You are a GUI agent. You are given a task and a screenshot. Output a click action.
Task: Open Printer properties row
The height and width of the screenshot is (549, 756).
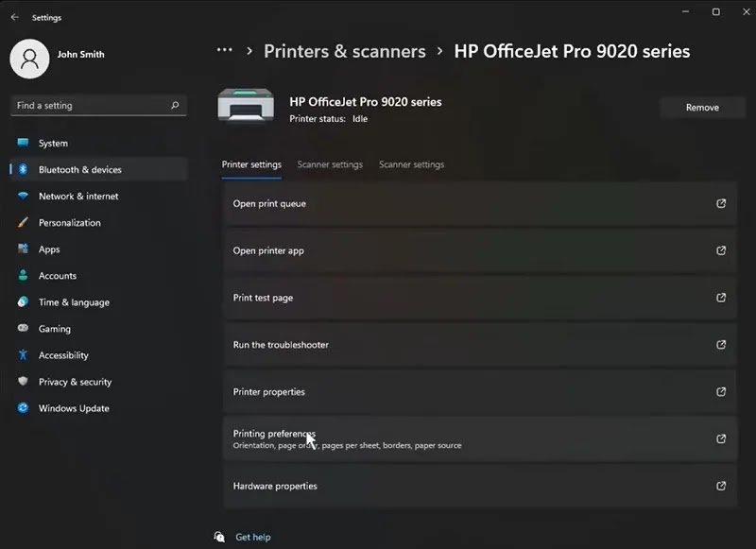click(x=480, y=391)
